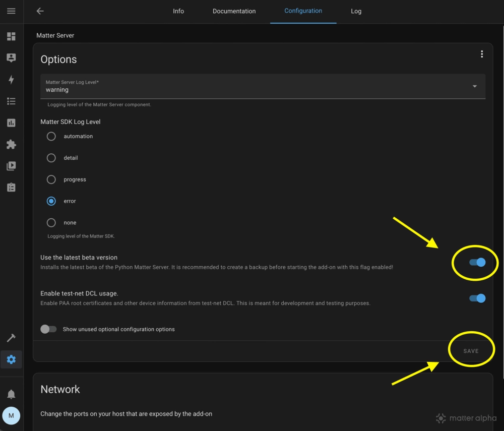Open the Media play icon in sidebar
Viewport: 504px width, 431px height.
[11, 166]
